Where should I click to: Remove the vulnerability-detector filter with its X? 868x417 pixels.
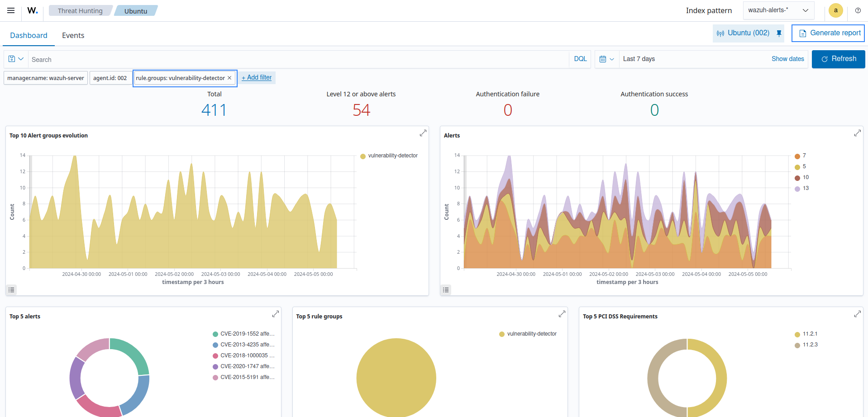click(229, 77)
